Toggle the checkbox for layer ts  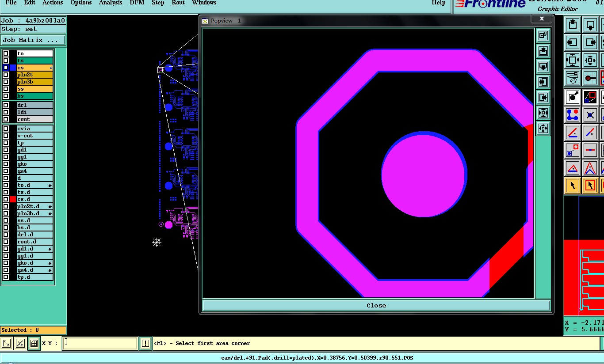6,61
